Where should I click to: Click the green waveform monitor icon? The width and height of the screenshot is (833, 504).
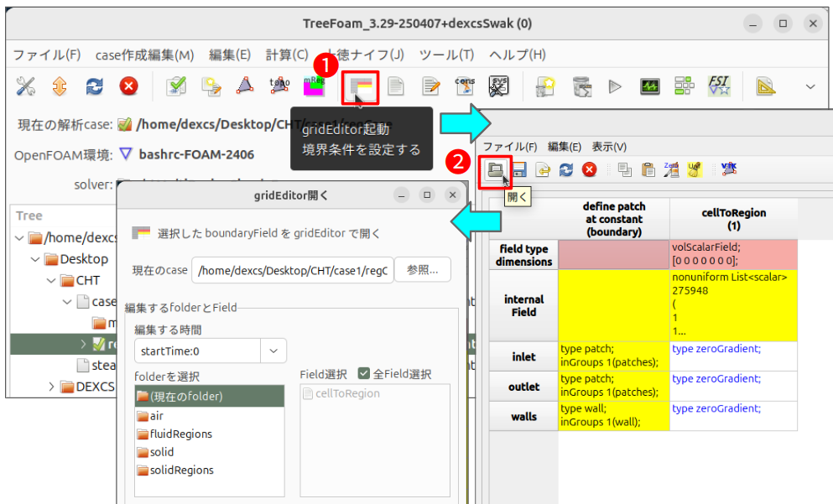coord(650,86)
